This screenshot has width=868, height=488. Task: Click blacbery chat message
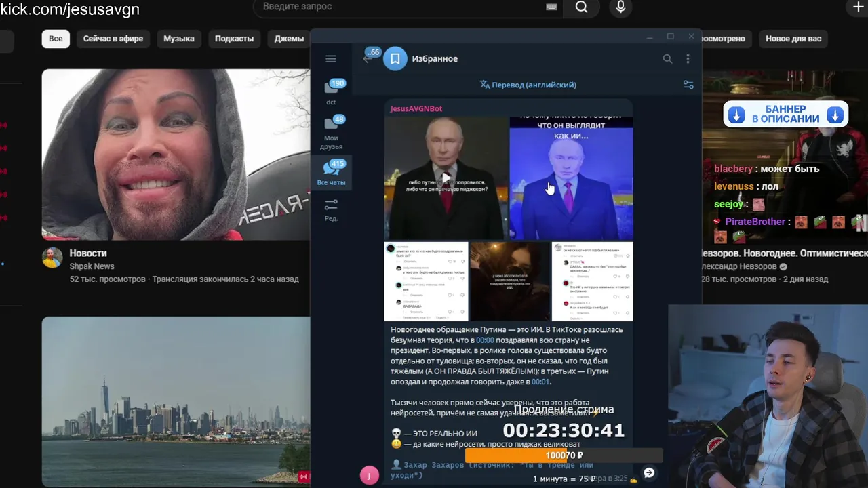[x=767, y=169]
